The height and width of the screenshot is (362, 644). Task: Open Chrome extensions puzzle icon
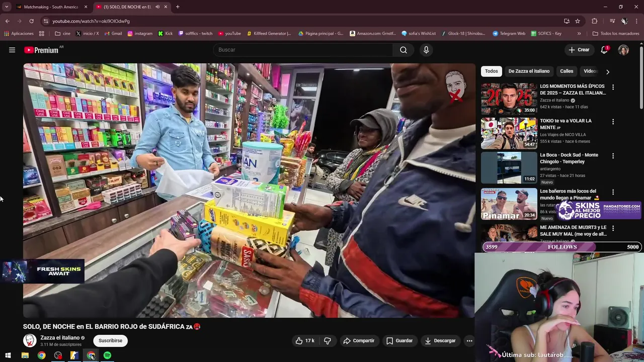[x=595, y=21]
